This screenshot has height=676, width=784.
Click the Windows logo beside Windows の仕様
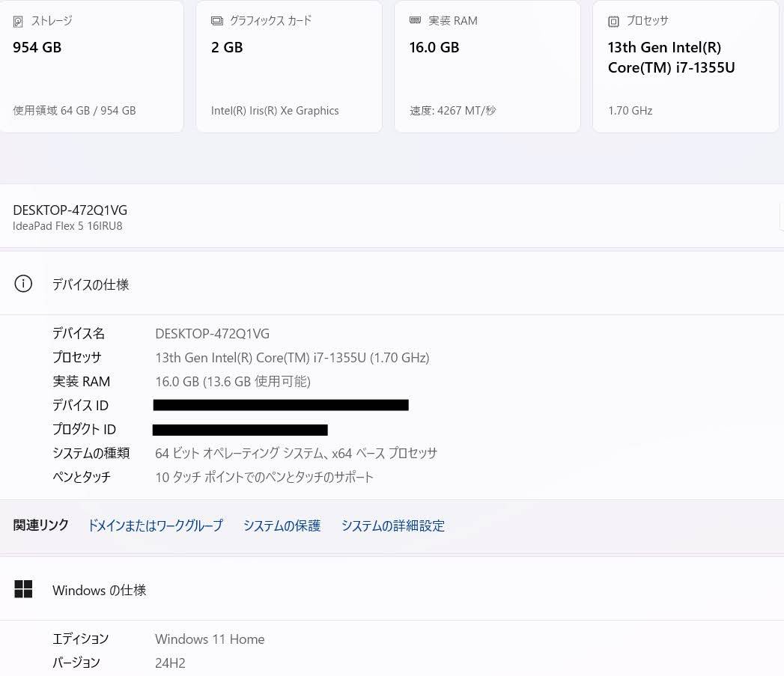click(23, 589)
